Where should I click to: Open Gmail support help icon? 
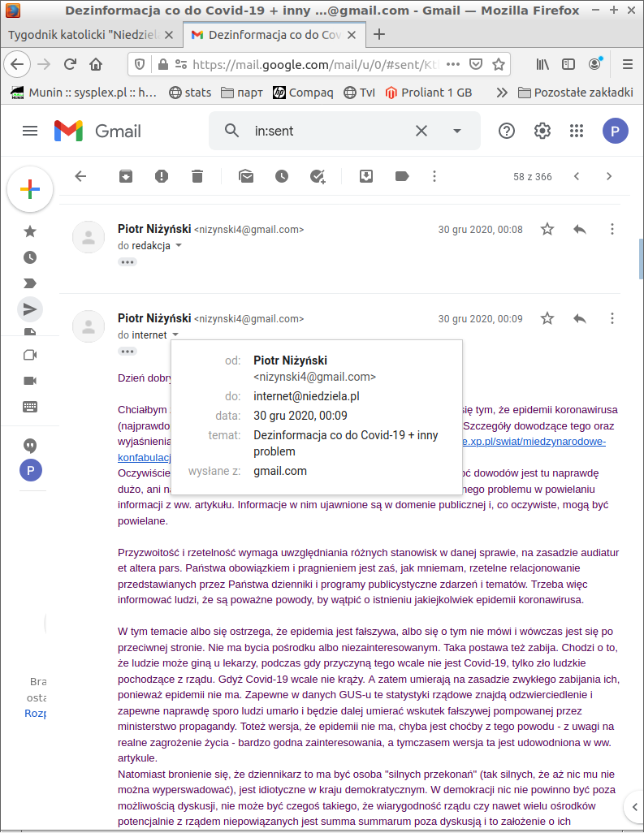click(x=507, y=131)
